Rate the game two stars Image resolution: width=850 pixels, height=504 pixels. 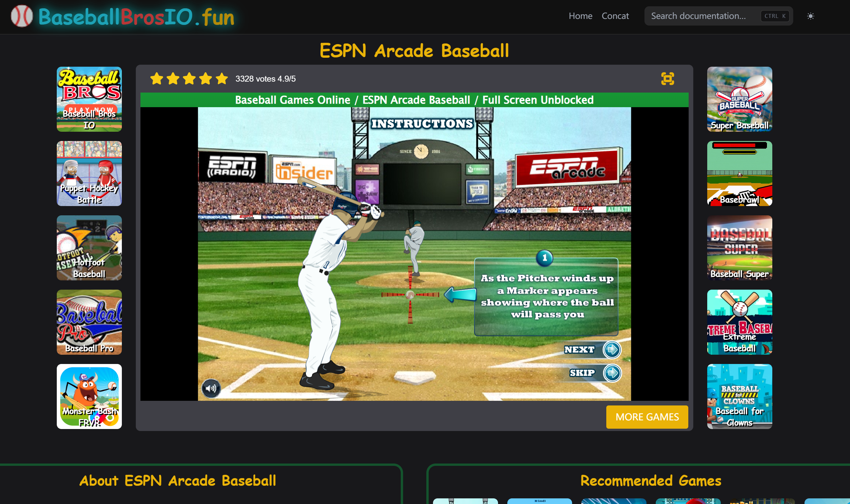pyautogui.click(x=173, y=78)
